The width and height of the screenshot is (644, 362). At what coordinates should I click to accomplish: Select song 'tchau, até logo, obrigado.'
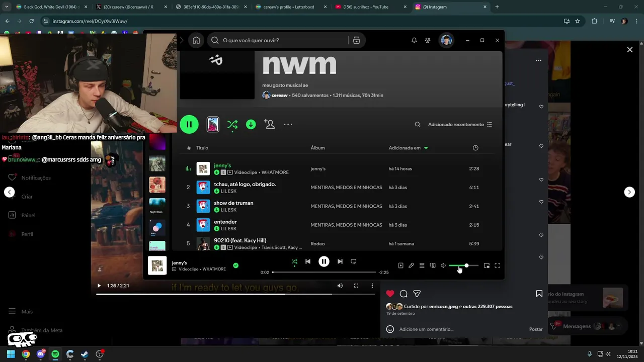coord(245,184)
